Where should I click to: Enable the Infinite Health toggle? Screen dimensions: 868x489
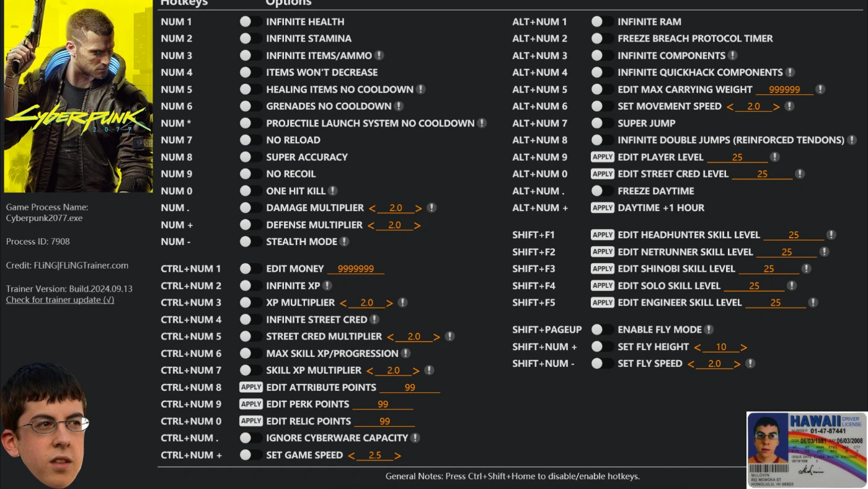coord(250,22)
